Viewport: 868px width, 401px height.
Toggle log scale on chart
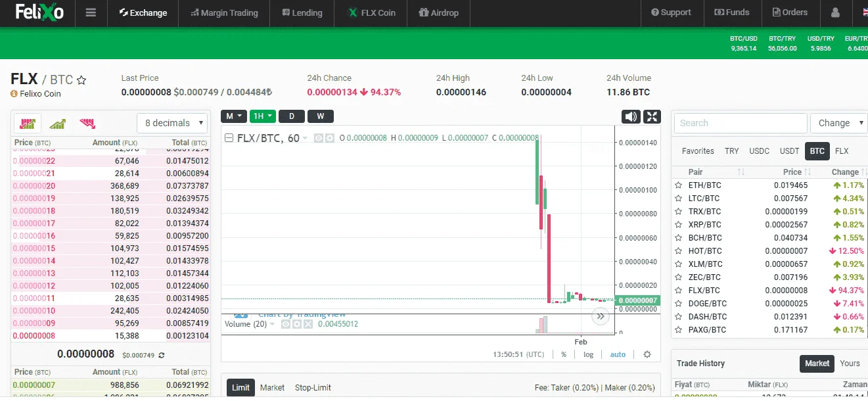tap(588, 354)
